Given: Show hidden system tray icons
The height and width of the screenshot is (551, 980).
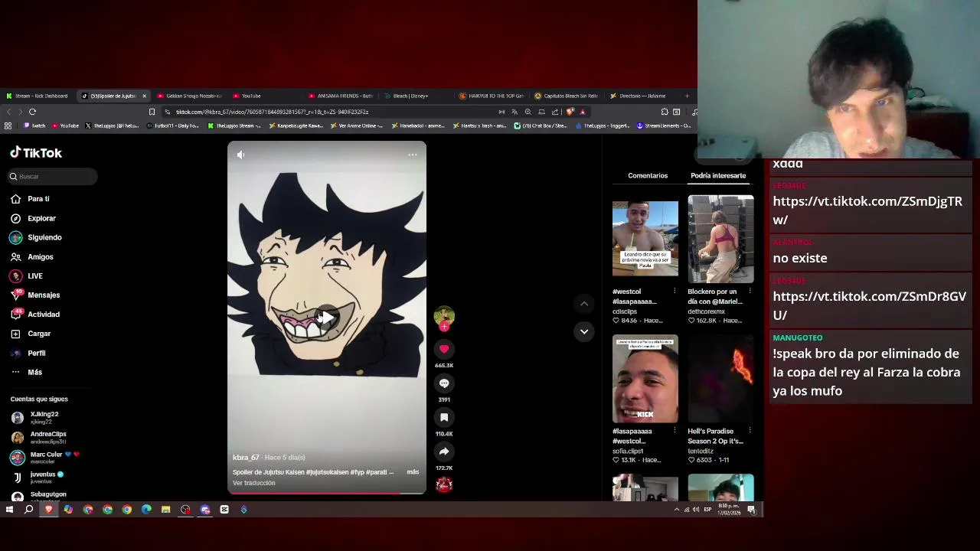Looking at the screenshot, I should click(676, 510).
